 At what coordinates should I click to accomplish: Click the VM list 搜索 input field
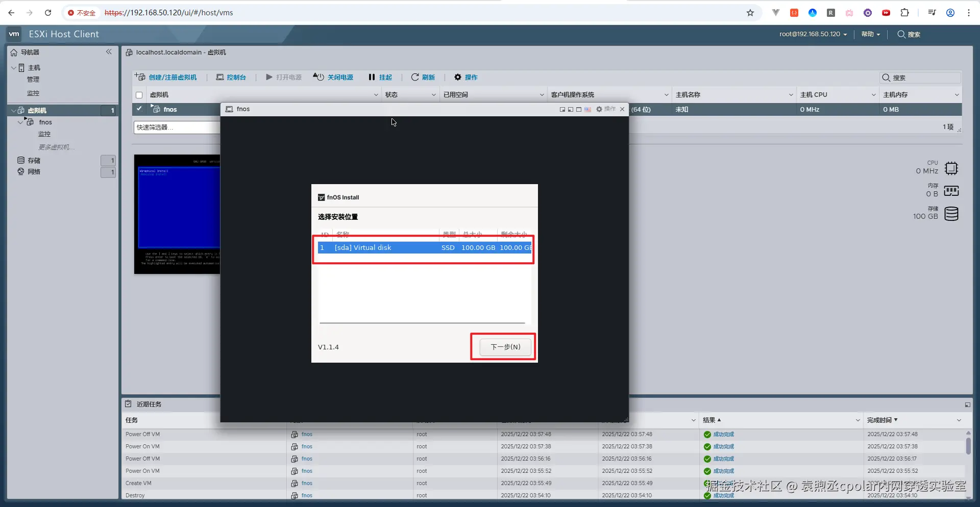pyautogui.click(x=921, y=78)
